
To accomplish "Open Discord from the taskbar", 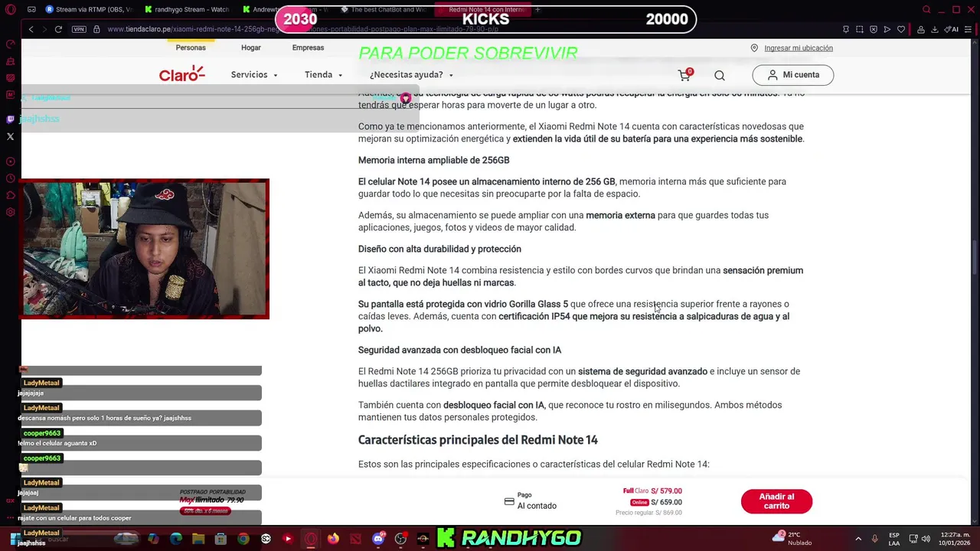I will pos(377,539).
